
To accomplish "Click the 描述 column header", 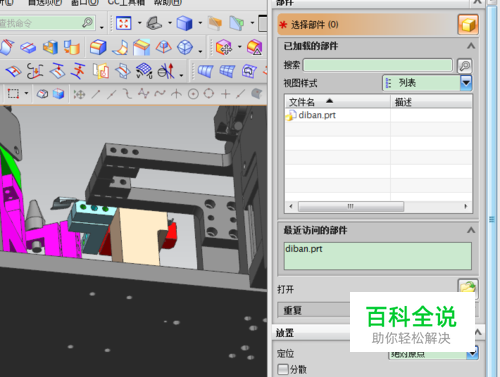I will [431, 101].
